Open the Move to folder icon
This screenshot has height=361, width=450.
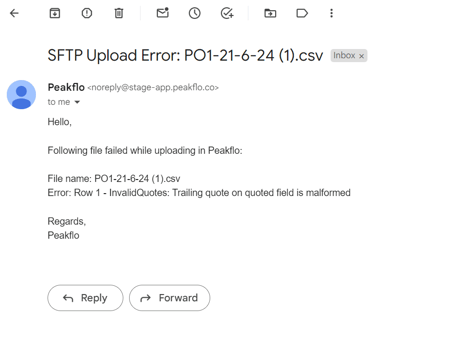coord(270,13)
